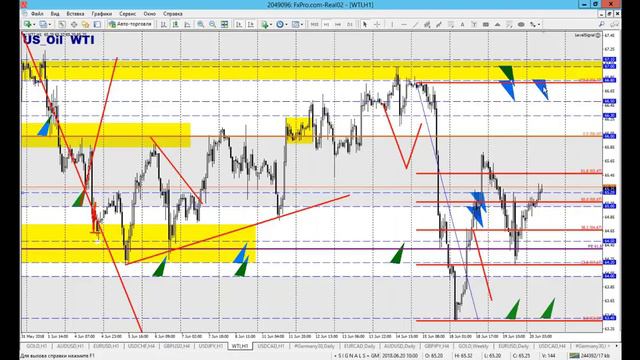Switch timeframe to D1
The height and width of the screenshot is (360, 640).
(349, 24)
